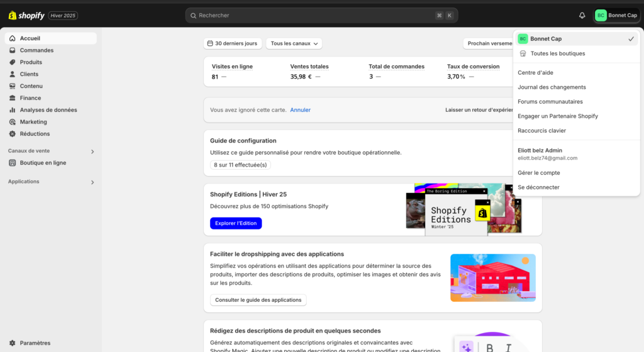Open Journal des changements
Screen dimensions: 644x352
(x=552, y=87)
